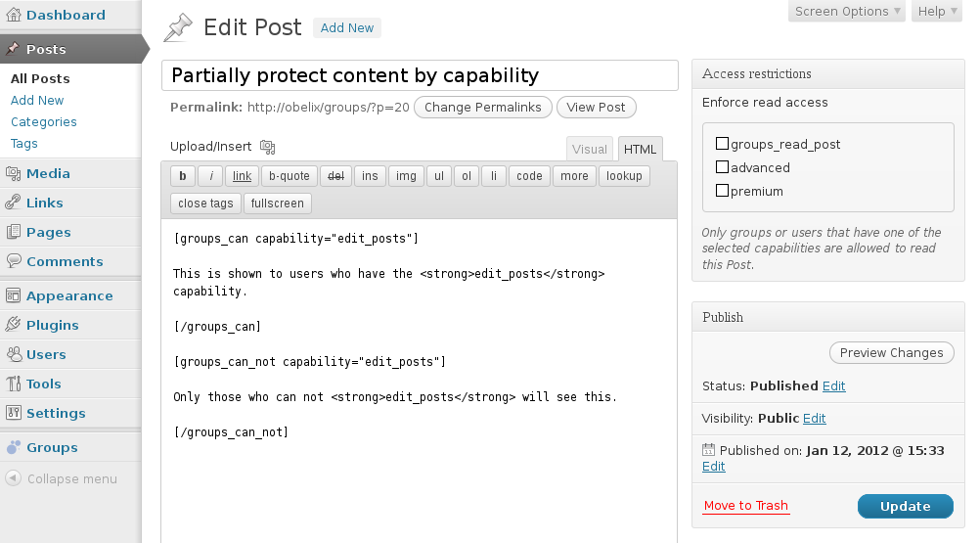Screen dimensions: 980x543
Task: Click the Groups icon in the sidebar
Action: pyautogui.click(x=13, y=447)
